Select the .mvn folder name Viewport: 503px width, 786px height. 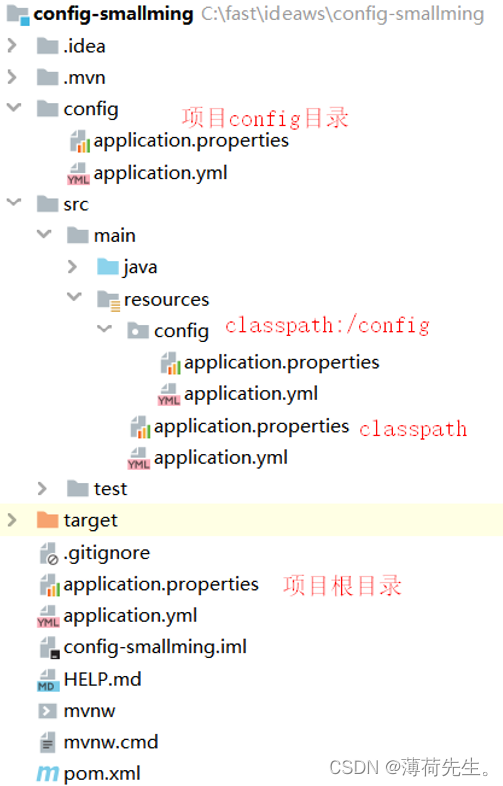(84, 78)
